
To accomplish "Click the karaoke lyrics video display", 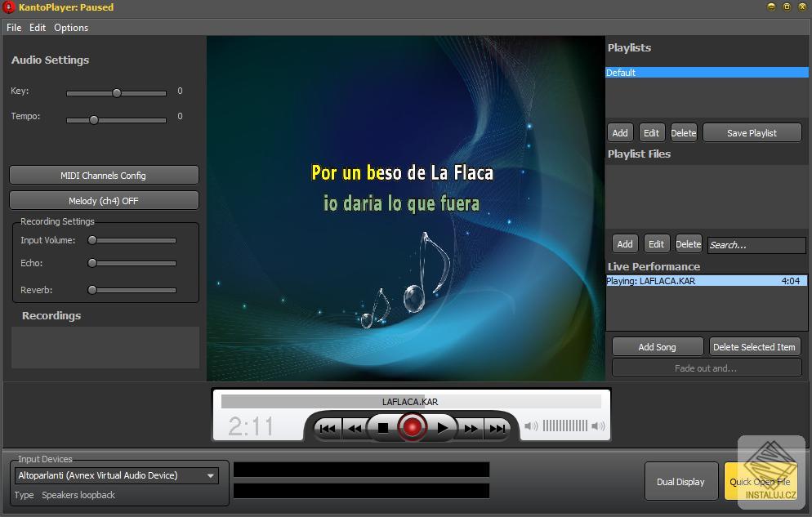I will [x=406, y=208].
